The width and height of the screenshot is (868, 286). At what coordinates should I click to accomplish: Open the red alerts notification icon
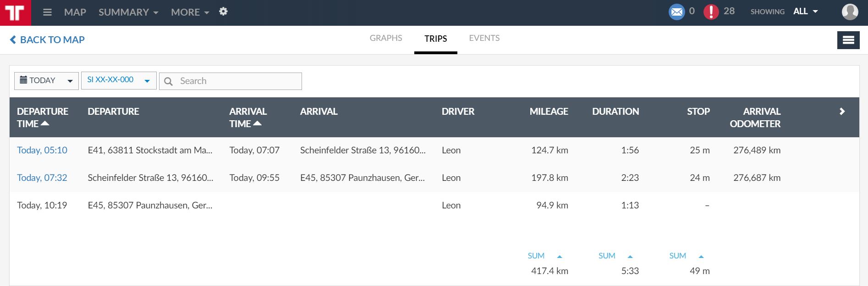click(x=711, y=12)
